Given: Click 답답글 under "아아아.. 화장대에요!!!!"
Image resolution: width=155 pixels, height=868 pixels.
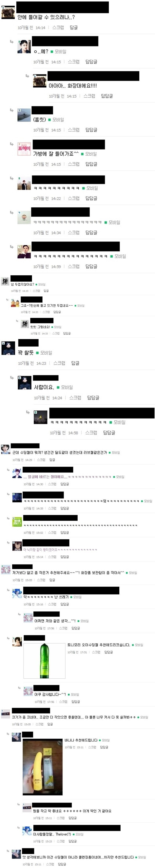Looking at the screenshot, I should (x=107, y=96).
